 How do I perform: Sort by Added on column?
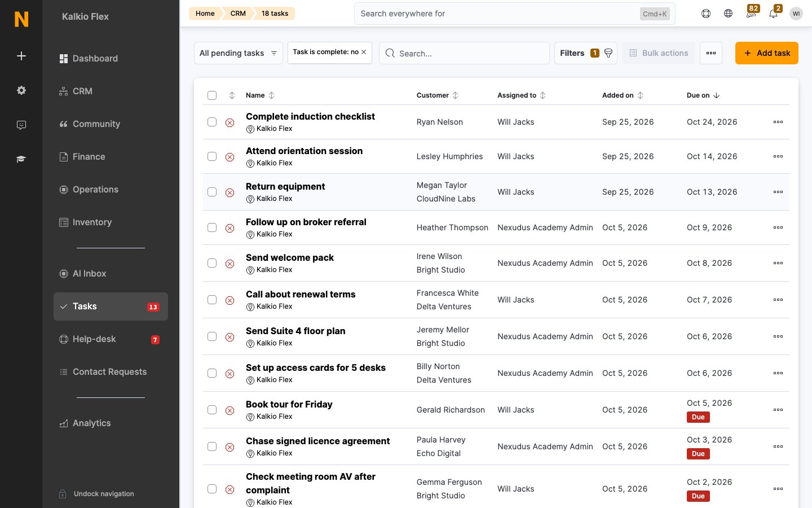[x=623, y=95]
